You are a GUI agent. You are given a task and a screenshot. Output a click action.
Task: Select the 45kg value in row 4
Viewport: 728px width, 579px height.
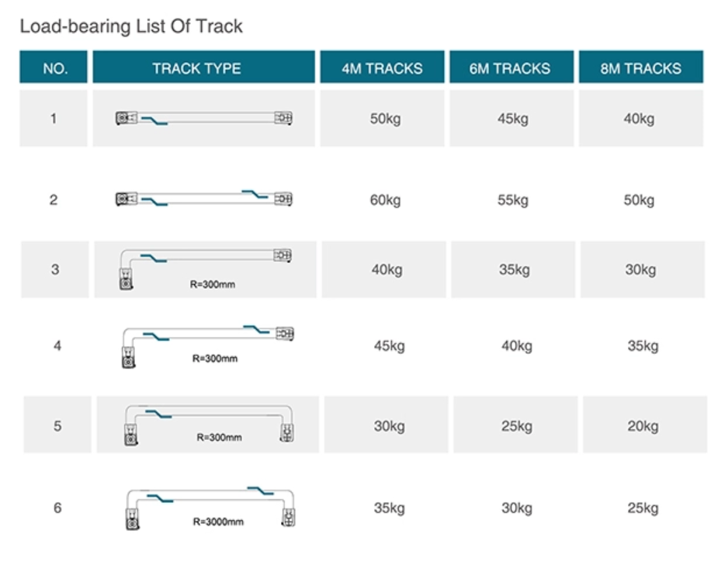[x=389, y=346]
